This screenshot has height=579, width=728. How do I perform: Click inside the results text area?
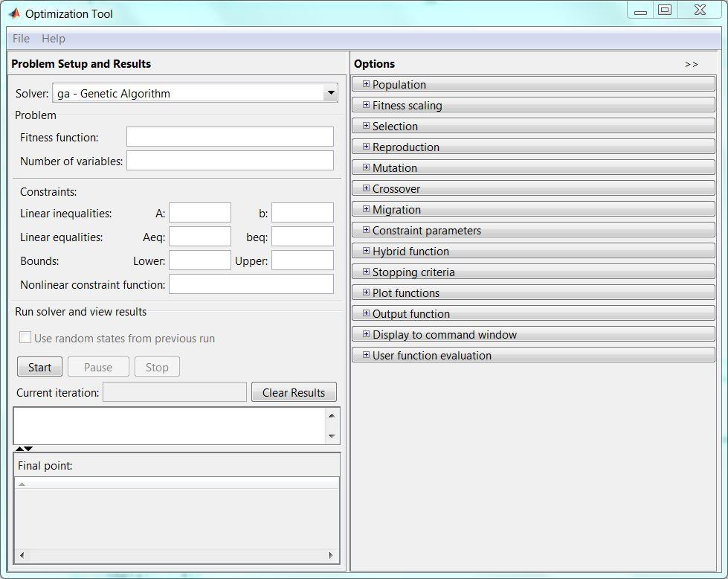coord(170,426)
